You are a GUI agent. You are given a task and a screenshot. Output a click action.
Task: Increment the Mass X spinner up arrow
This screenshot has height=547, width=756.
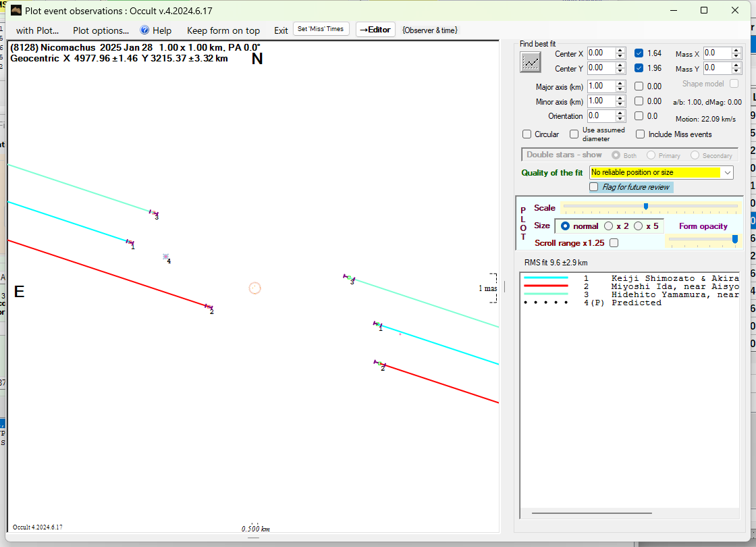[x=736, y=50]
